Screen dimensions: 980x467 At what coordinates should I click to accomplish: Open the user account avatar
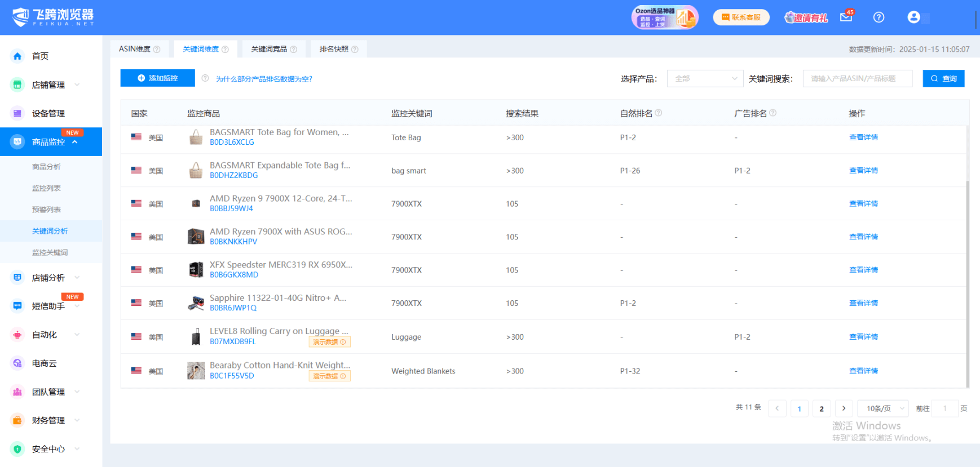913,17
